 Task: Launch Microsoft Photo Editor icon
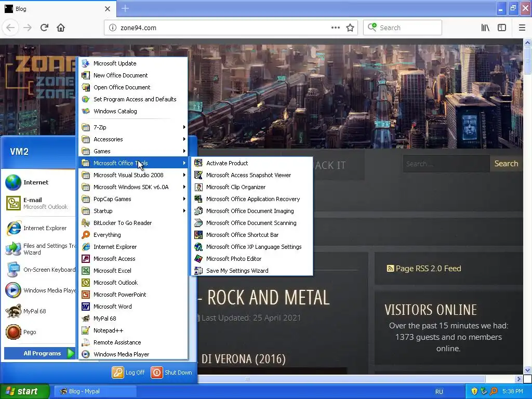[198, 259]
